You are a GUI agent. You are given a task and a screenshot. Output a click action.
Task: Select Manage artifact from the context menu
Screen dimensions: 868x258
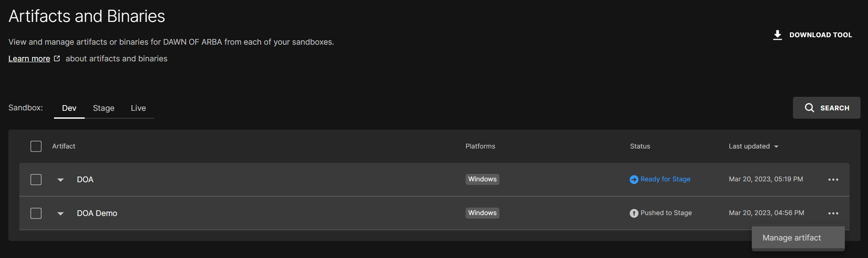[791, 237]
